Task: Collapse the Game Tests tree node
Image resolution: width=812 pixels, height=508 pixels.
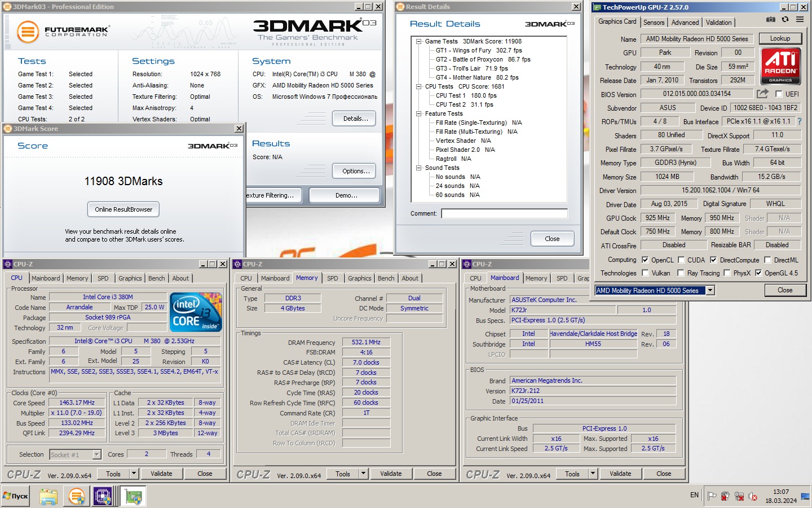Action: tap(419, 41)
